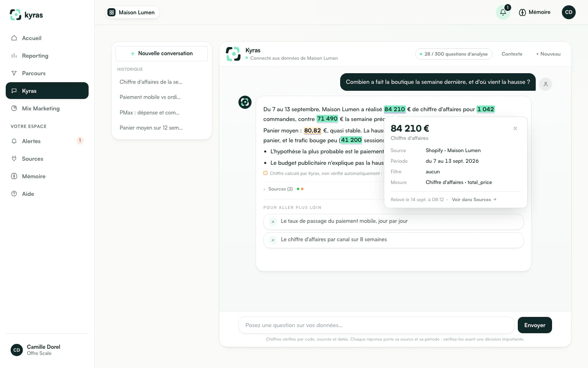Follow the Voir dans Sources link

coord(474,200)
